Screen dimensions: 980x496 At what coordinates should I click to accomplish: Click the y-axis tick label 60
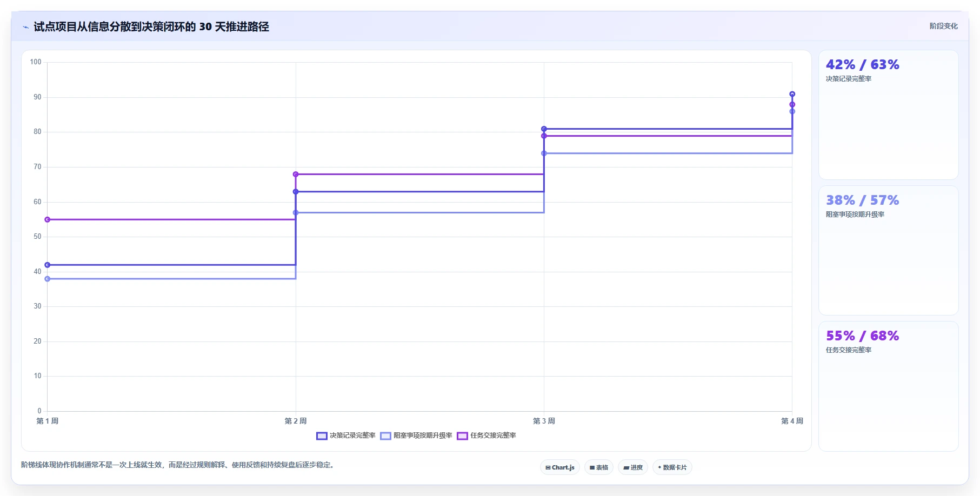[37, 202]
